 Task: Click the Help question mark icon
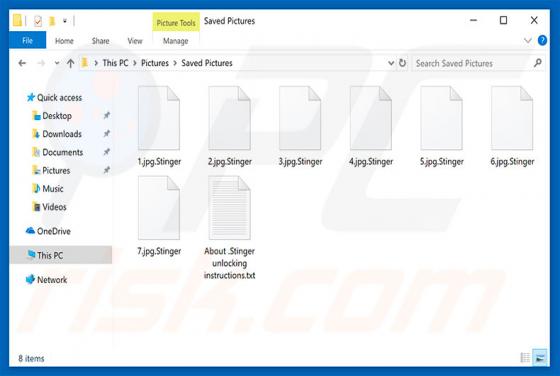point(542,40)
